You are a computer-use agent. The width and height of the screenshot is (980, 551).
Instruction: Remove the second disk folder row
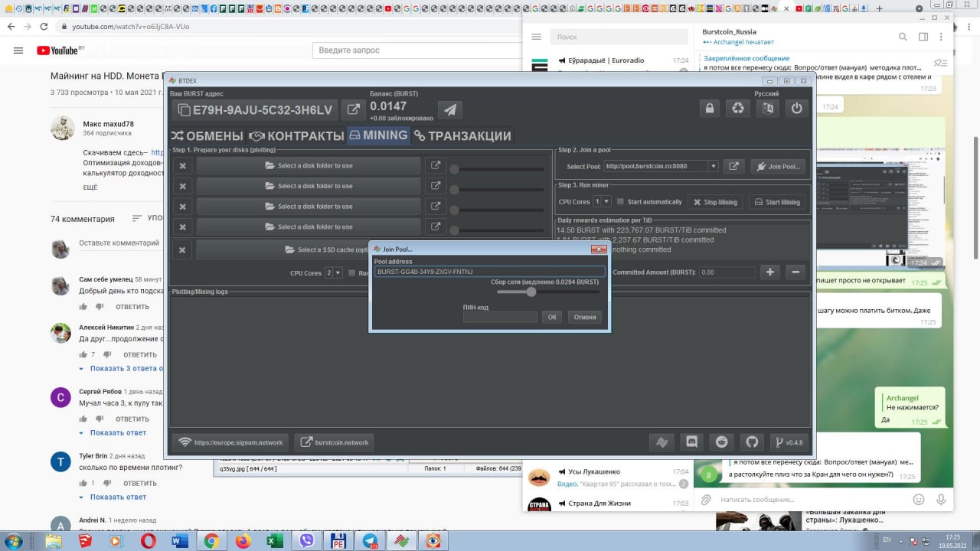(x=182, y=186)
